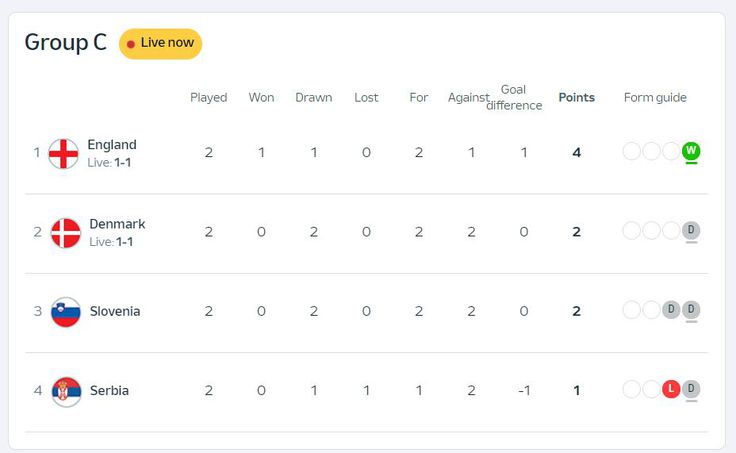Screen dimensions: 736x453
Task: Click the Slovenia flag icon
Action: click(66, 311)
